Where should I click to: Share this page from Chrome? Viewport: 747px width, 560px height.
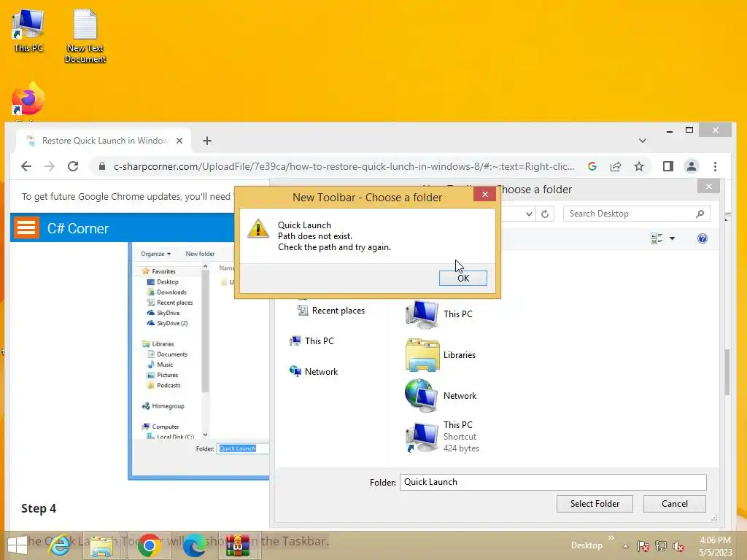click(x=616, y=166)
